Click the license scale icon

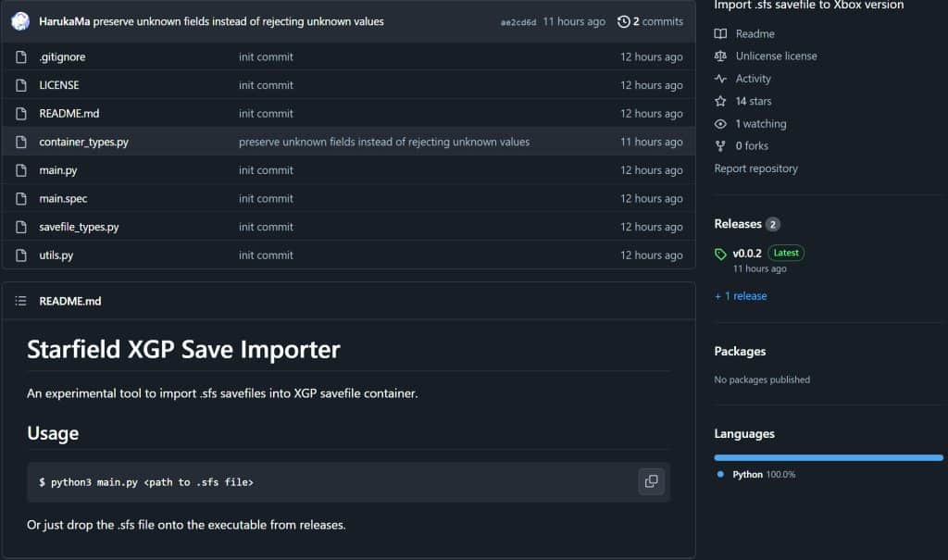tap(720, 56)
